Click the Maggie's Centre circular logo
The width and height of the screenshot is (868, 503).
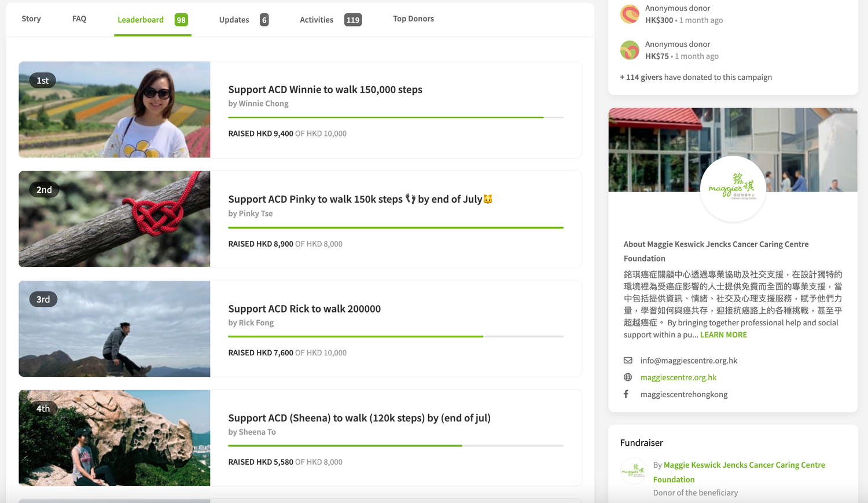tap(733, 189)
